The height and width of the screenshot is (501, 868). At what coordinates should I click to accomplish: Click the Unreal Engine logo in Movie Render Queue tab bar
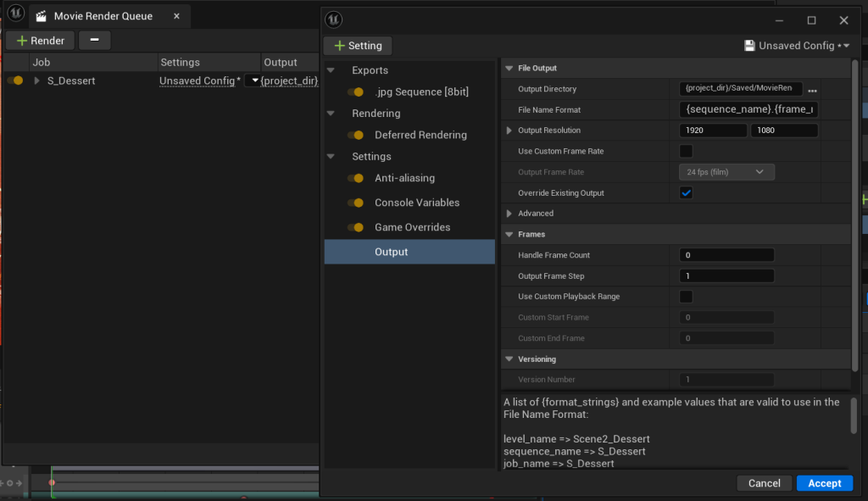[15, 13]
